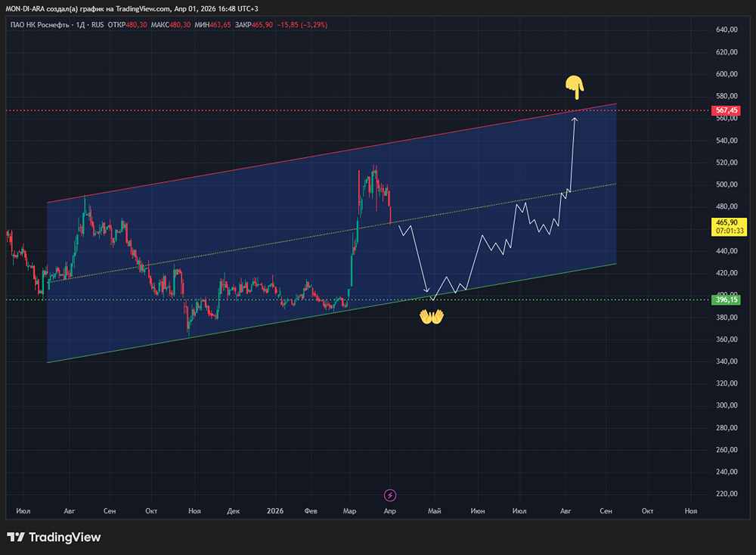Click the −15,85 (−3,29%) change value
This screenshot has width=756, height=555.
[x=302, y=25]
